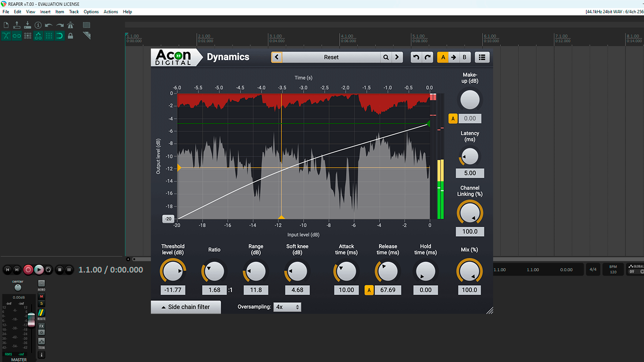644x362 pixels.
Task: Click the Release time value 67.69
Action: (x=388, y=290)
